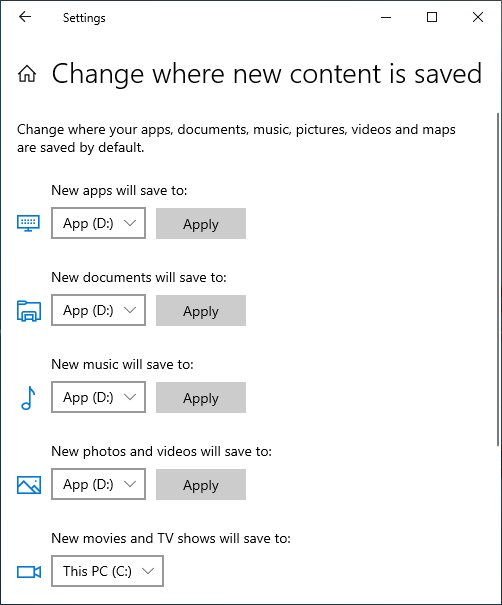Open the new documents drive dropdown
The image size is (502, 605).
coord(98,310)
